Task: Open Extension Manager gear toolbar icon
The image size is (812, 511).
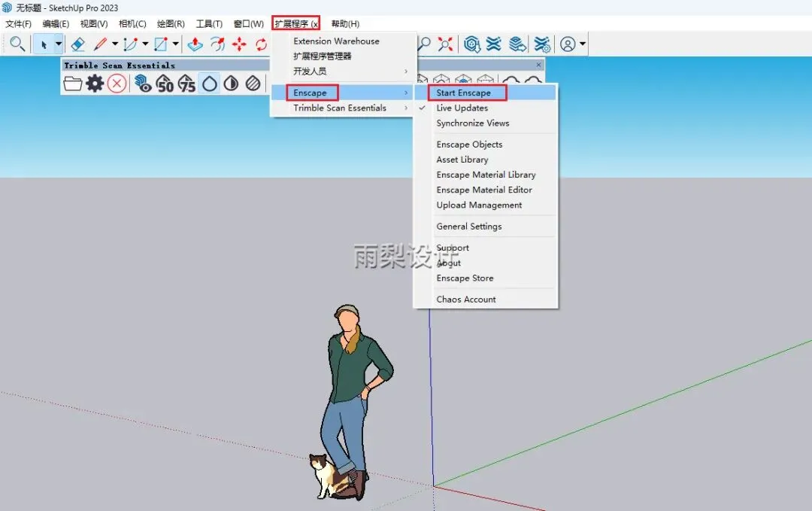Action: pos(542,44)
